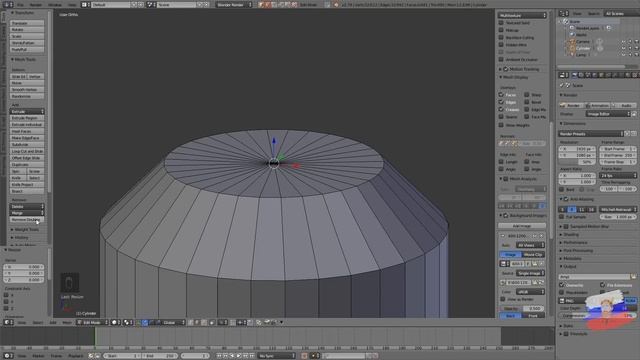640x360 pixels.
Task: Click the OpenGL render animation clapper icon
Action: point(273,322)
